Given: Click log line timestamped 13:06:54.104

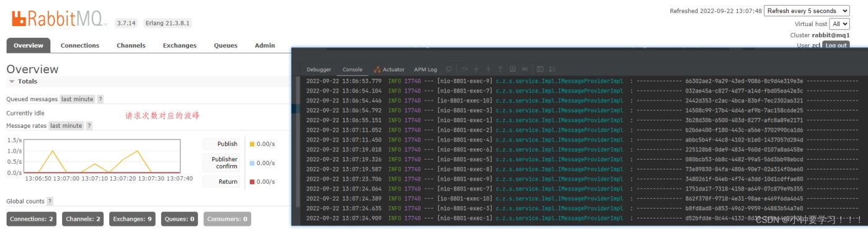Looking at the screenshot, I should click(583, 91).
